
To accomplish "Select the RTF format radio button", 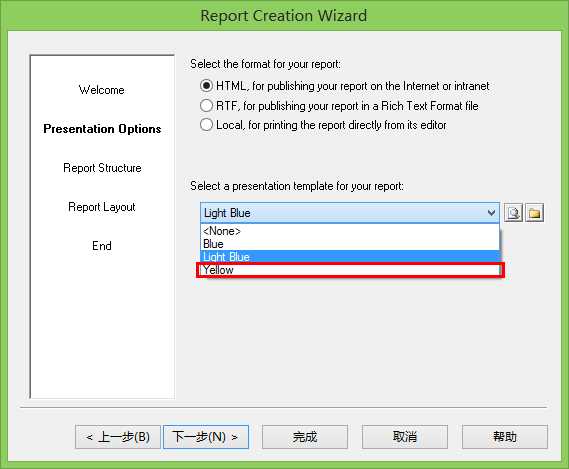I will (x=206, y=106).
